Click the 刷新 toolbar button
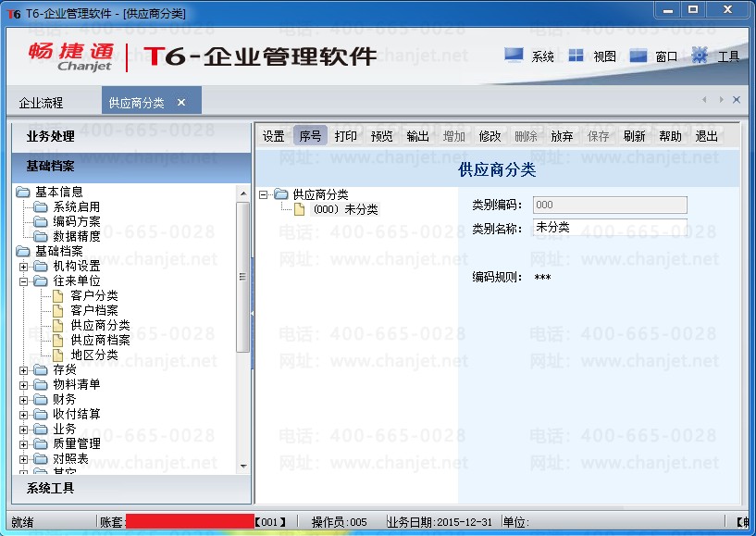Viewport: 756px width, 536px height. coord(634,136)
